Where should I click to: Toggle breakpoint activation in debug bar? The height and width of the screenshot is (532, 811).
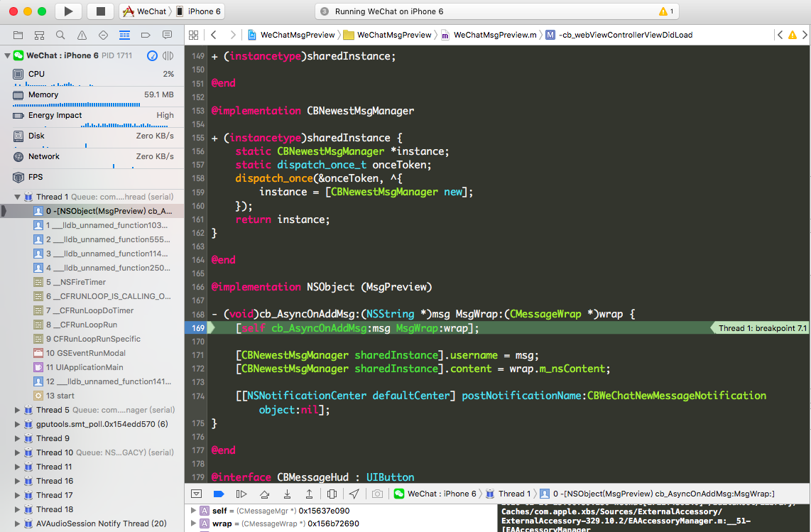[x=219, y=494]
